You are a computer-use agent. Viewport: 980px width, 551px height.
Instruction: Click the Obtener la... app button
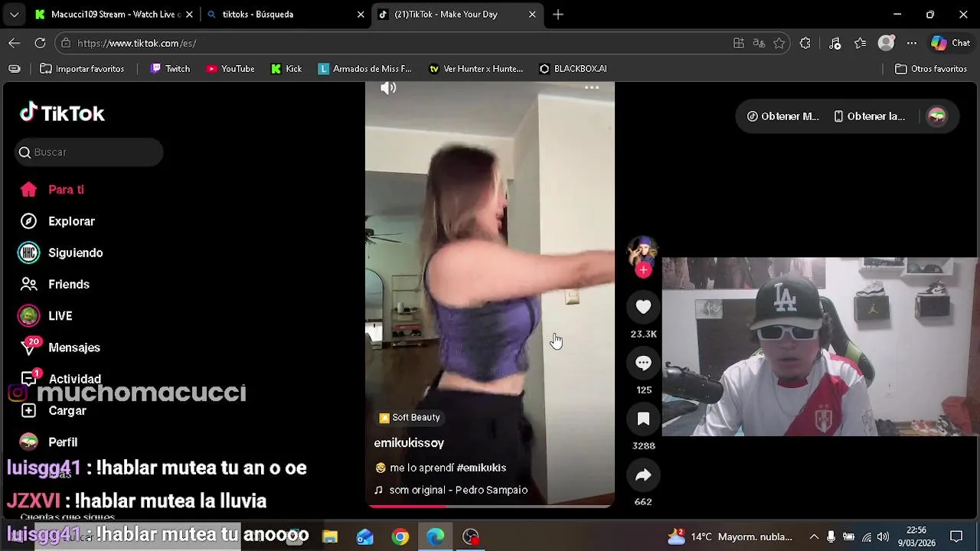click(869, 116)
